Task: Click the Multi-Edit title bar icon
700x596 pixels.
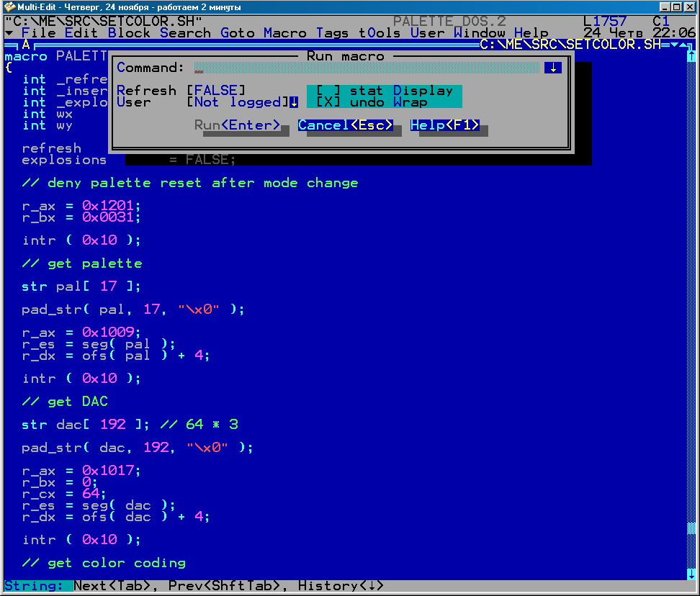Action: (9, 6)
